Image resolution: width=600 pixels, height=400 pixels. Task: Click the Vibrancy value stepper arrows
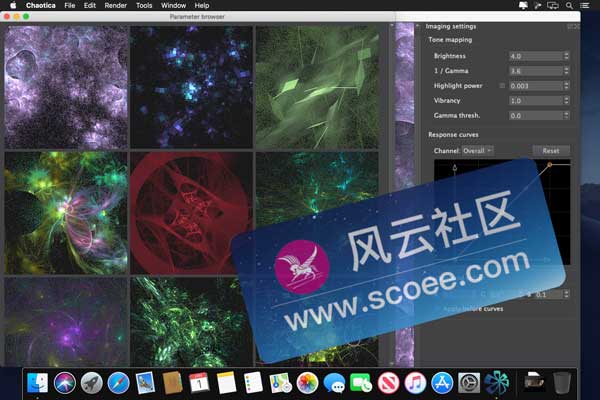coord(567,101)
